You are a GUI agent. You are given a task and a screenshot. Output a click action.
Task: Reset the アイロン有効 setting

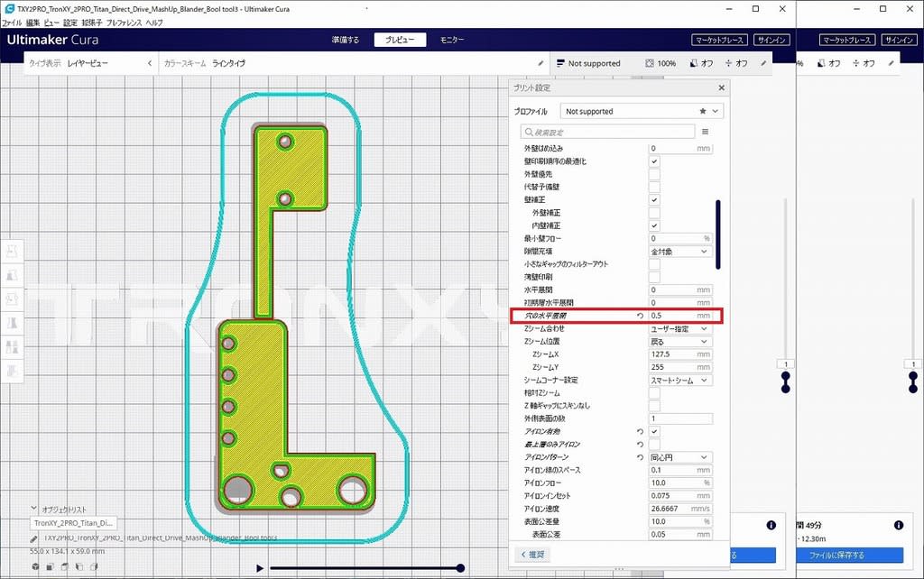[x=640, y=432]
